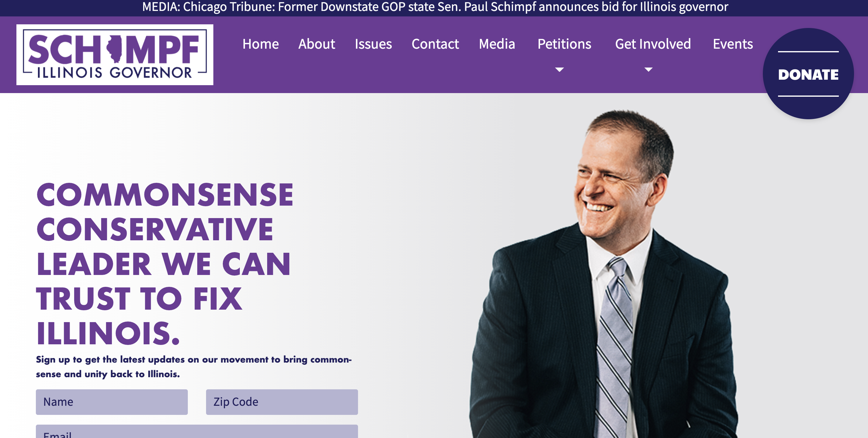Viewport: 868px width, 438px height.
Task: Open the Petitions menu item
Action: tap(564, 44)
